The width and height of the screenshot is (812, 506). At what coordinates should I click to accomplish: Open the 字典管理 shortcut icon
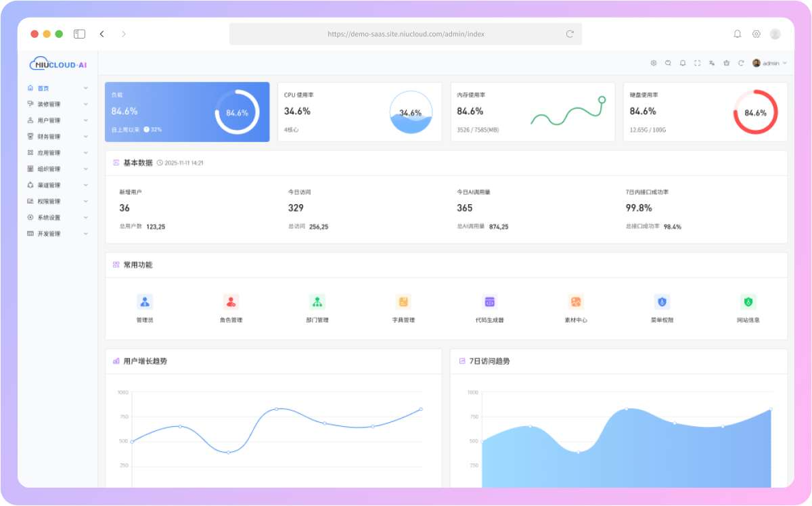click(x=403, y=302)
